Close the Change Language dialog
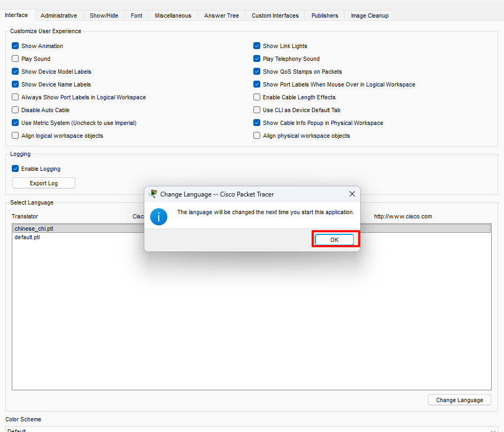This screenshot has height=432, width=504. point(352,194)
